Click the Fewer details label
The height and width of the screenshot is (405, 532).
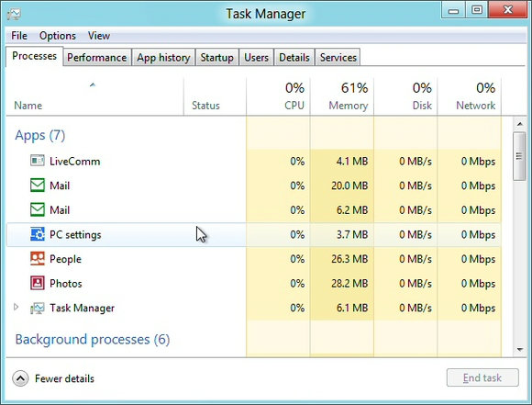[64, 378]
